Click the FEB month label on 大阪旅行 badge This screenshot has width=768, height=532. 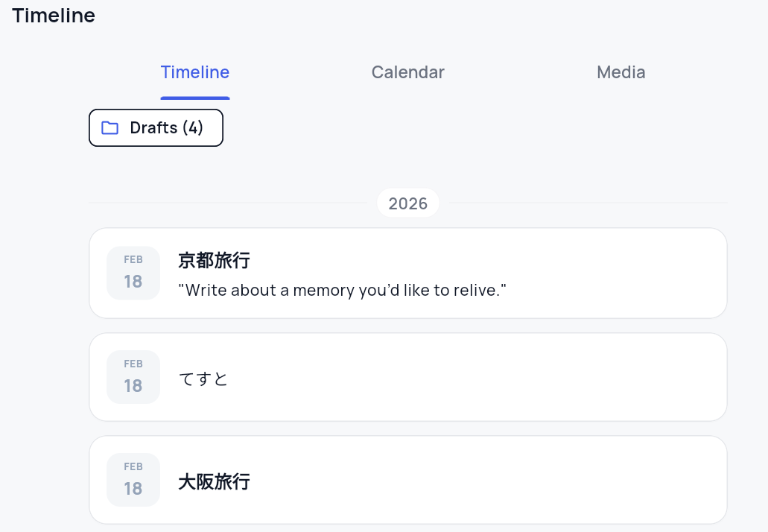click(133, 467)
